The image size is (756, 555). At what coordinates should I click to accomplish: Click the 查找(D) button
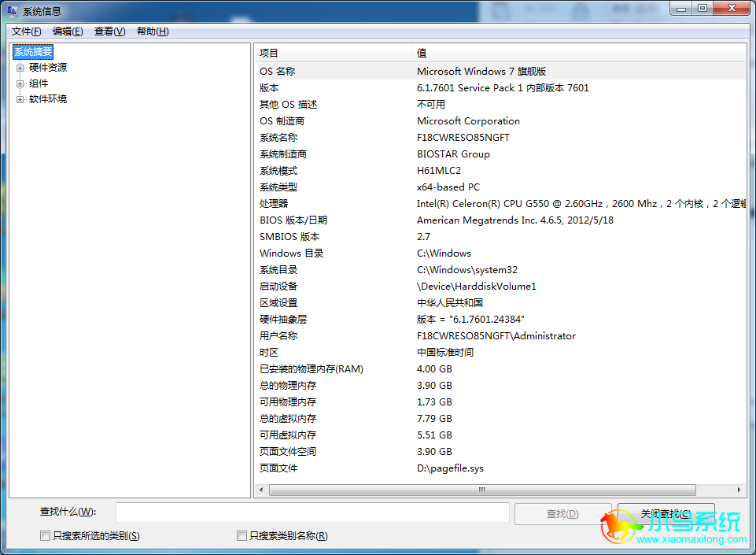click(x=562, y=514)
